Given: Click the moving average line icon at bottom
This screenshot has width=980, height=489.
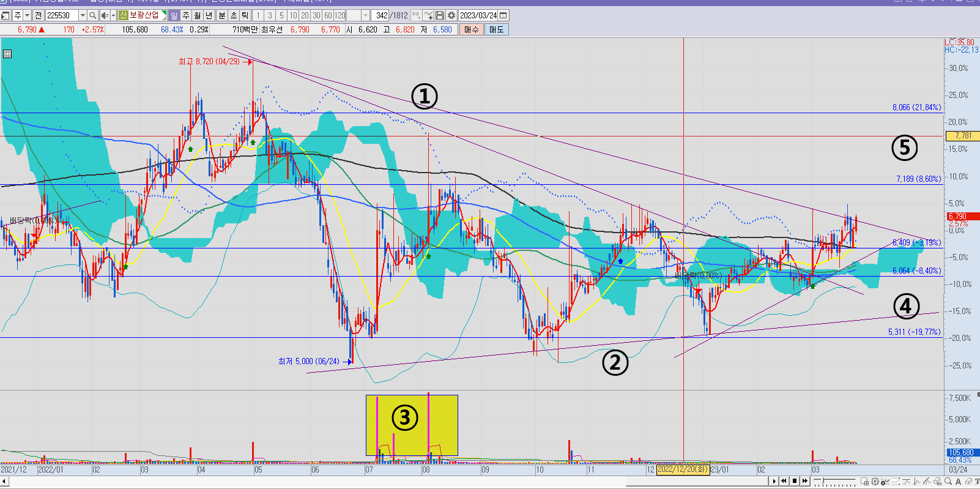Looking at the screenshot, I should pos(906,481).
